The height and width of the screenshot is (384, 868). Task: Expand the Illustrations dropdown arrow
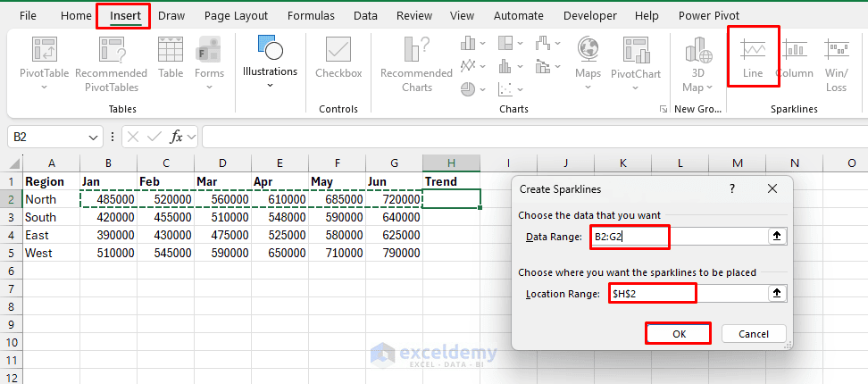click(x=271, y=85)
